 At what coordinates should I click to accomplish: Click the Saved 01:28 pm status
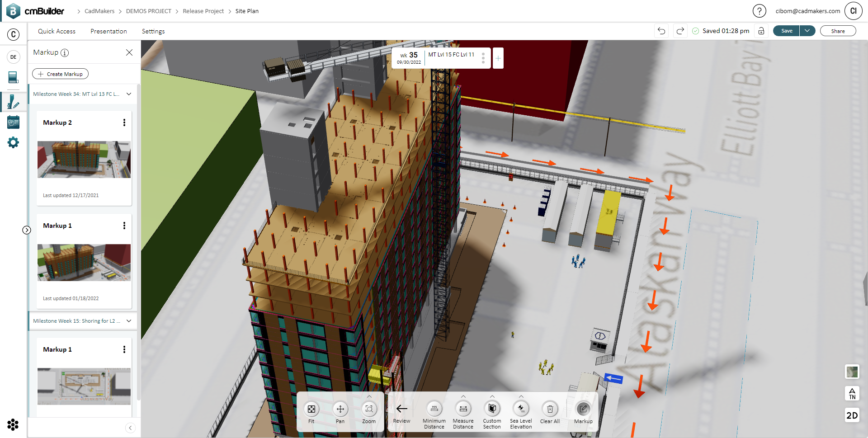[721, 31]
